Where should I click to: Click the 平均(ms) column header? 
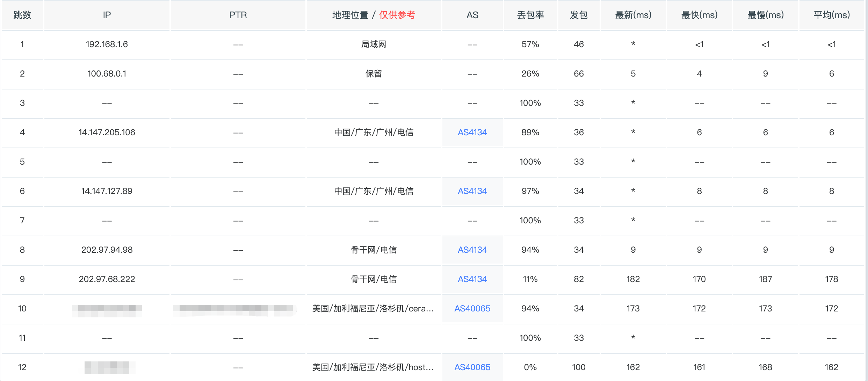click(832, 15)
